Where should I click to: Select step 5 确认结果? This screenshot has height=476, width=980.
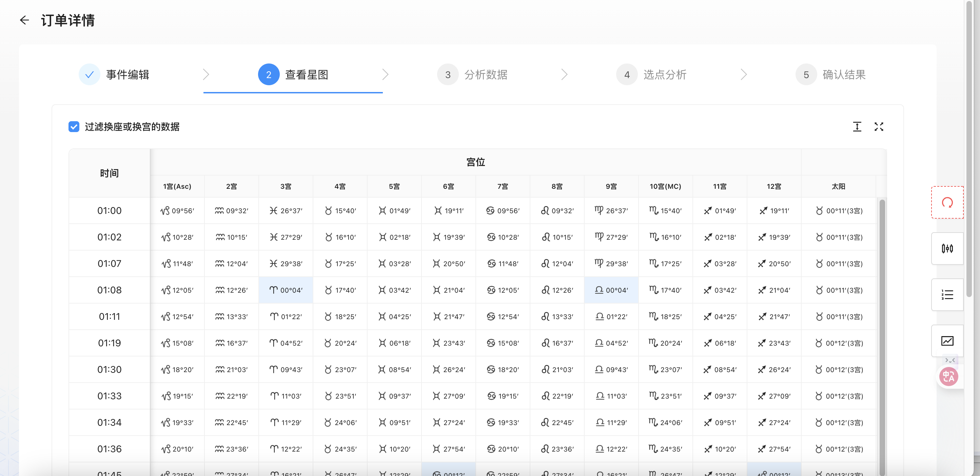843,75
